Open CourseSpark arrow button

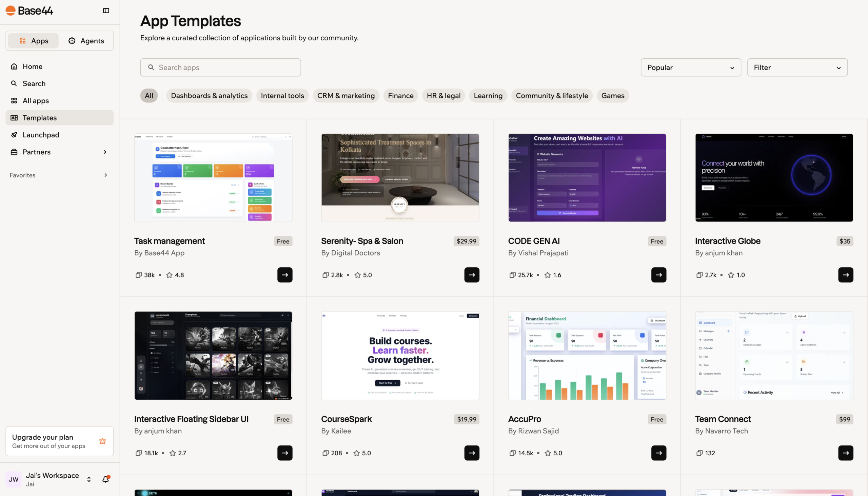[472, 453]
